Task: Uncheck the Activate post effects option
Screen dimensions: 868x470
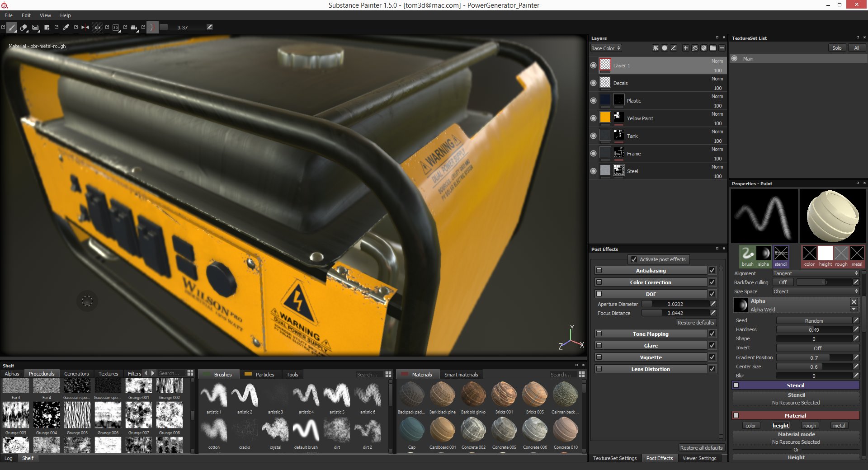Action: click(x=633, y=259)
